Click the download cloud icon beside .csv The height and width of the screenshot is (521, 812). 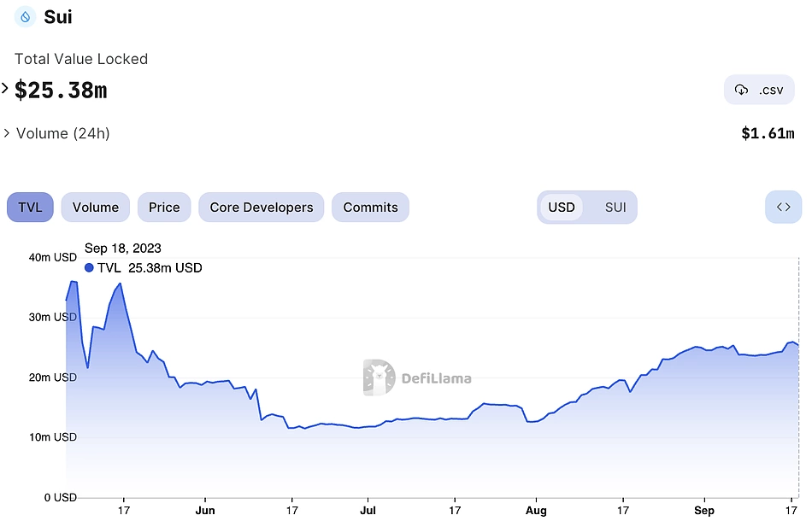coord(742,90)
